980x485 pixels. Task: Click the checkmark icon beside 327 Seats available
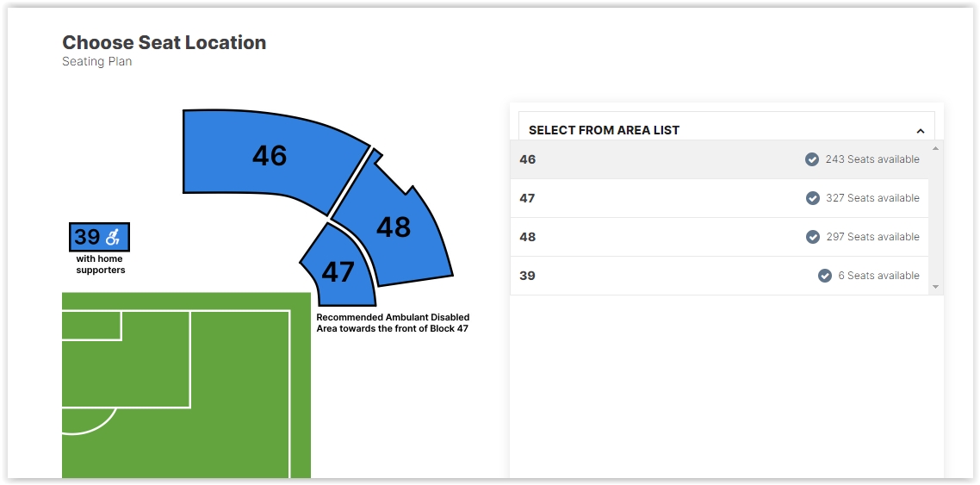[x=812, y=198]
